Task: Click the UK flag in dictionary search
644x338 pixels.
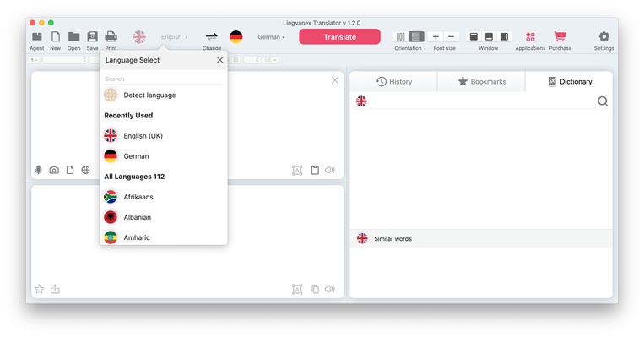Action: tap(361, 101)
